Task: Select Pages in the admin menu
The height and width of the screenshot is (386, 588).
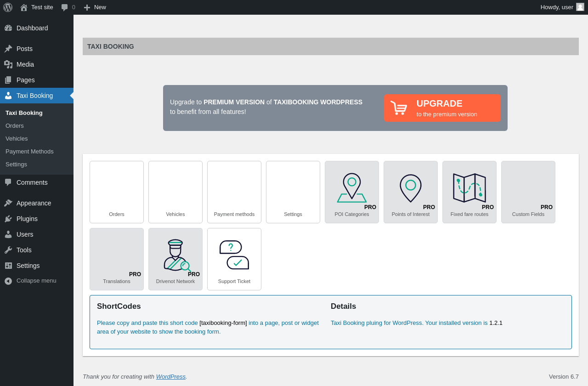Action: [37, 80]
